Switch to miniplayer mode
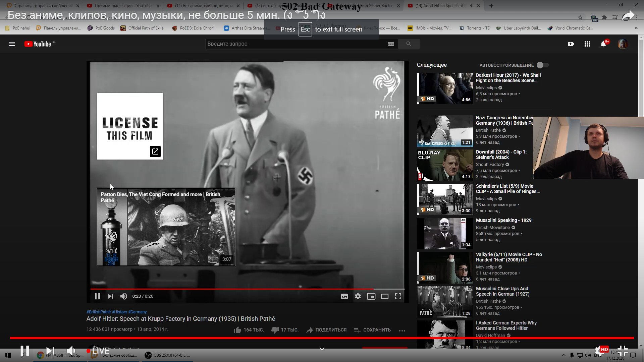Screen dimensions: 644x362 (x=371, y=296)
